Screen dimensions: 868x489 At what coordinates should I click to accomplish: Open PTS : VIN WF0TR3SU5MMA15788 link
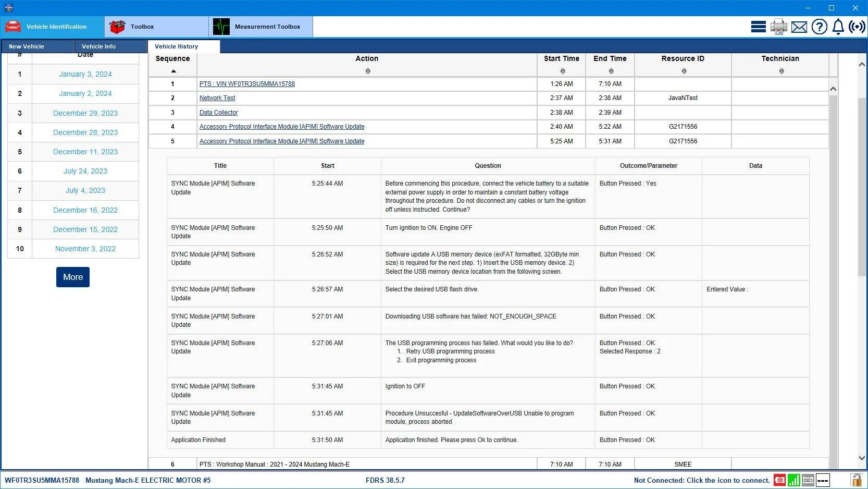247,84
